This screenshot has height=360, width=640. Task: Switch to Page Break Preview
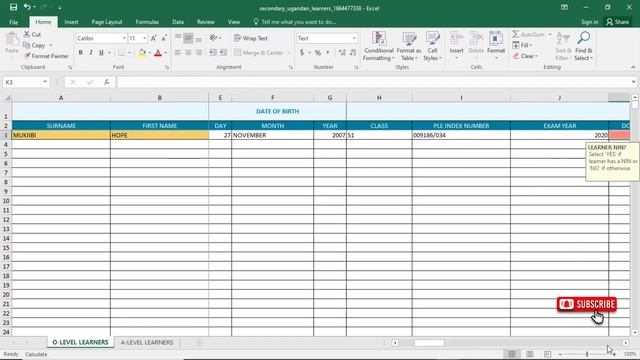(x=547, y=354)
